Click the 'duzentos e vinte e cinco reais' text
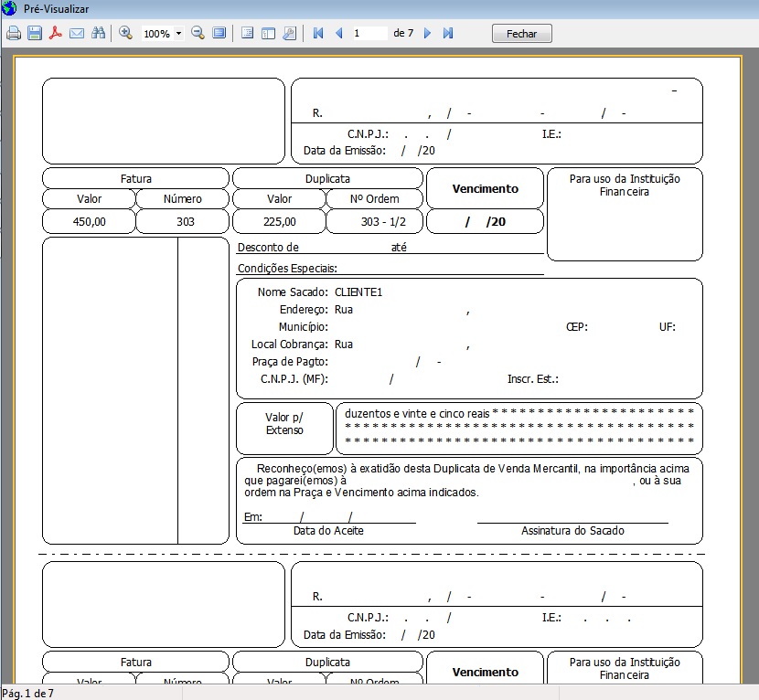This screenshot has height=700, width=759. point(417,414)
